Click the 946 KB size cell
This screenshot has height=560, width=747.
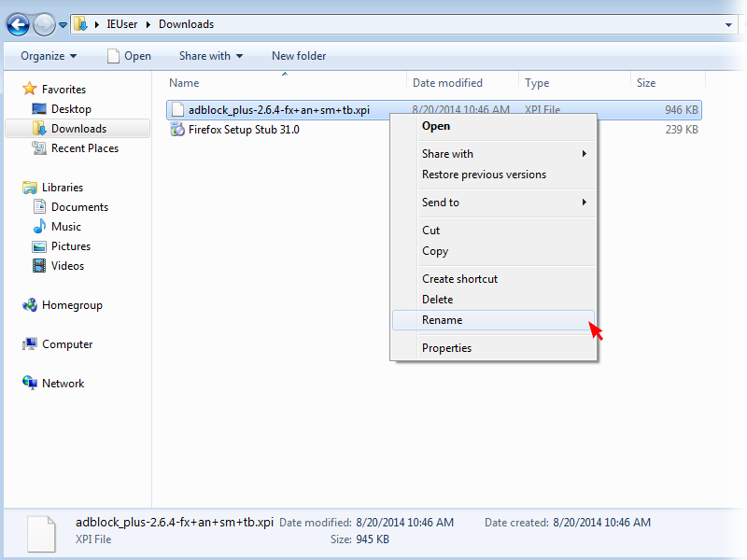[x=682, y=110]
